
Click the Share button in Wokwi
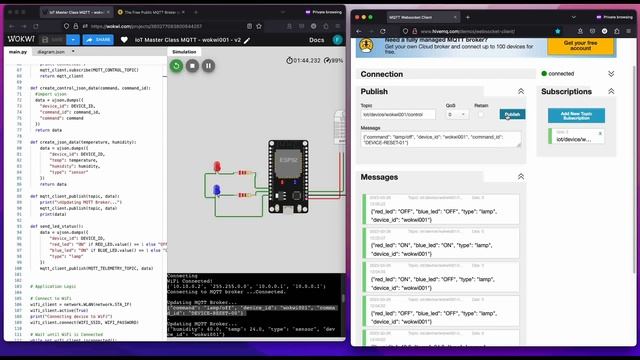click(98, 40)
